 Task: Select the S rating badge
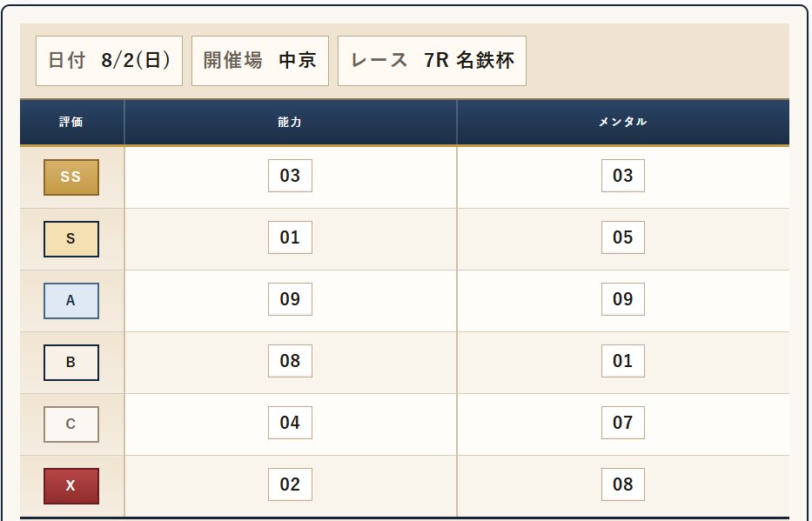pos(71,238)
